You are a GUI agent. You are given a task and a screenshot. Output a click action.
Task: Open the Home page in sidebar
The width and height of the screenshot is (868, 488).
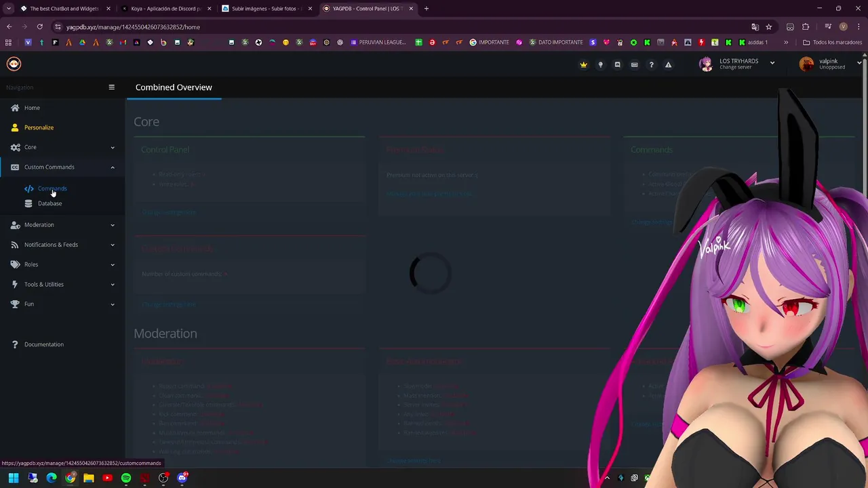tap(32, 108)
